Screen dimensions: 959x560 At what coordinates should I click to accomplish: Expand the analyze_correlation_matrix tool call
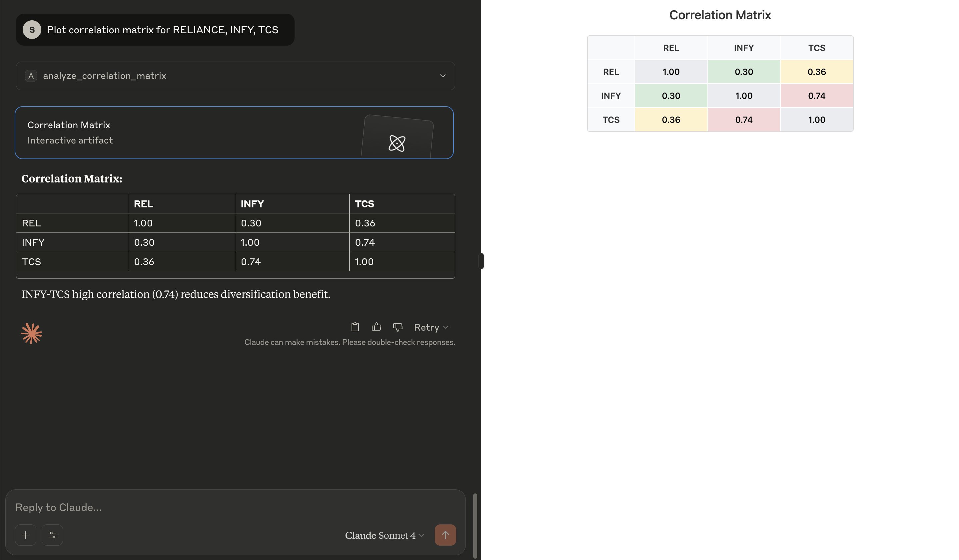click(x=235, y=76)
